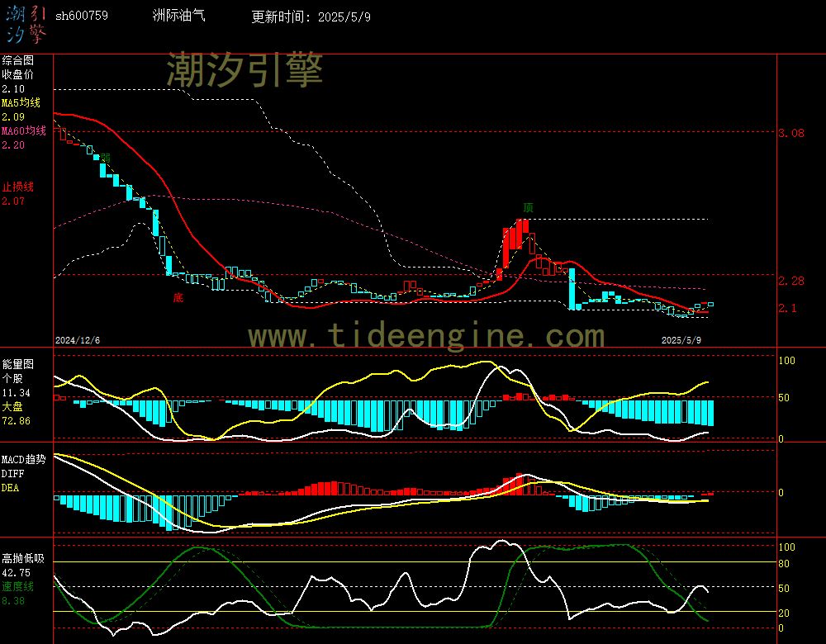Click the 止损线 stop-loss label
This screenshot has width=826, height=644.
coord(17,187)
